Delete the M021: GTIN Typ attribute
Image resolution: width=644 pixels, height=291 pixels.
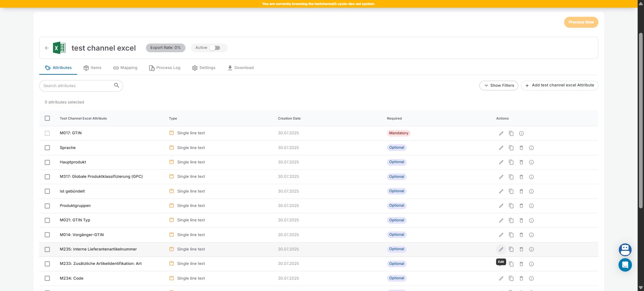click(x=521, y=220)
